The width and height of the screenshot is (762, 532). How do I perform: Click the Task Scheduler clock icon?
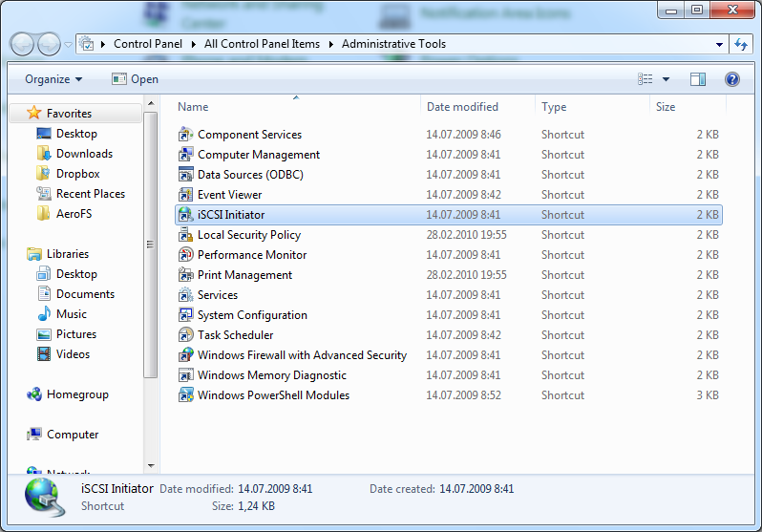185,334
